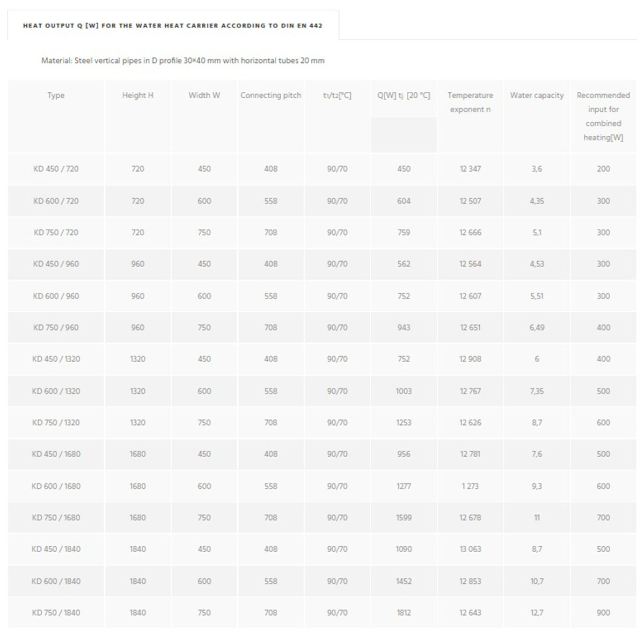Image resolution: width=644 pixels, height=644 pixels.
Task: Click the KD 600 / 1680 type cell
Action: tap(56, 486)
